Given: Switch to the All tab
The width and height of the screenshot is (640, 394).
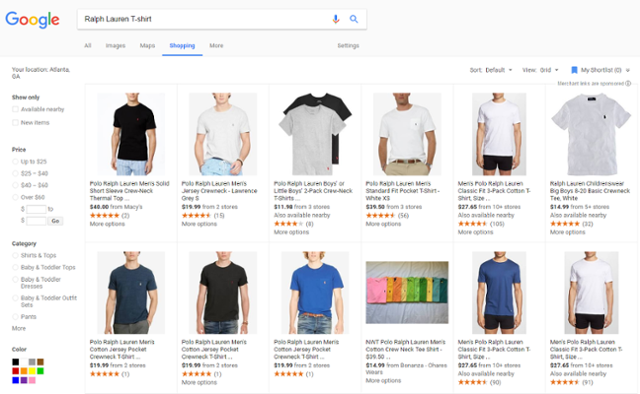Looking at the screenshot, I should 88,46.
